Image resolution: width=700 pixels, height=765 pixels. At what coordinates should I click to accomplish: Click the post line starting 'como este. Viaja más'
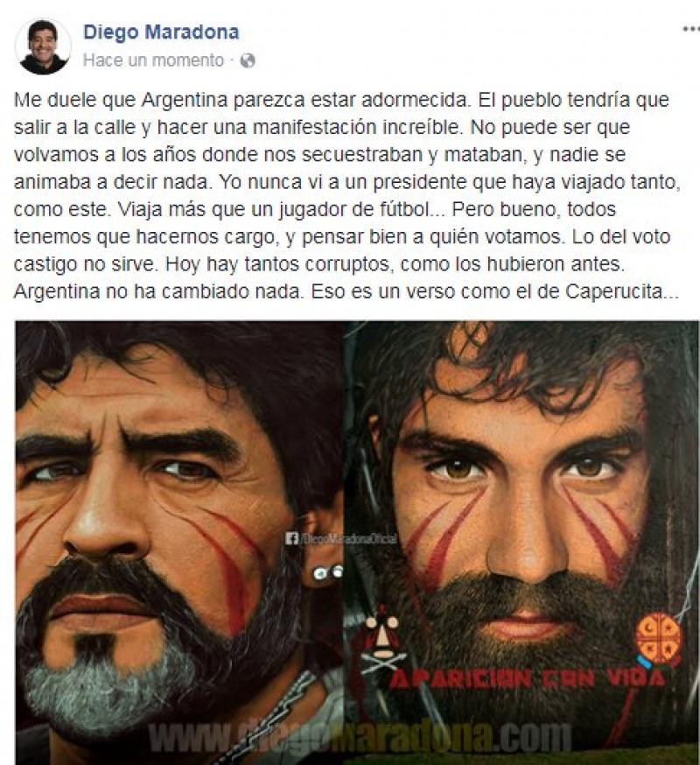pyautogui.click(x=315, y=210)
